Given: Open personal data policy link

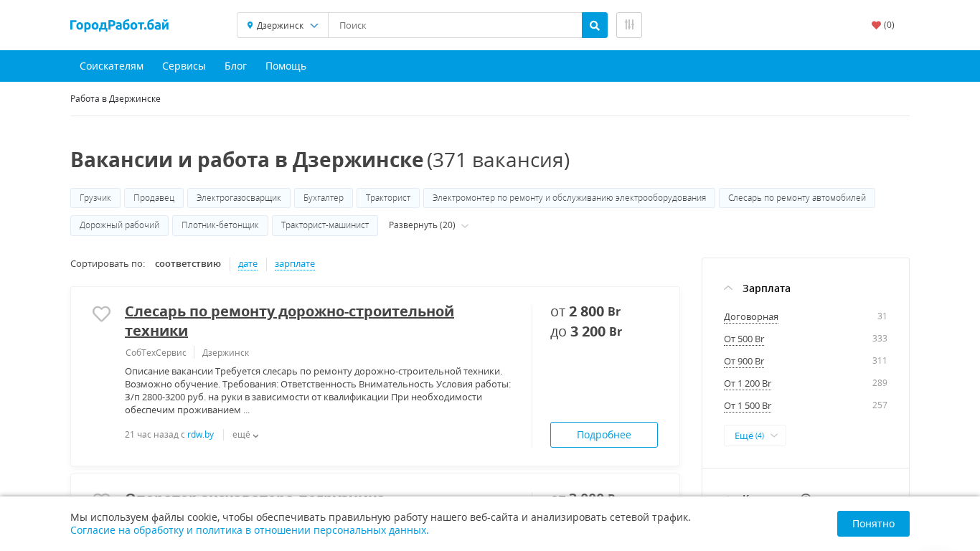Looking at the screenshot, I should tap(250, 530).
